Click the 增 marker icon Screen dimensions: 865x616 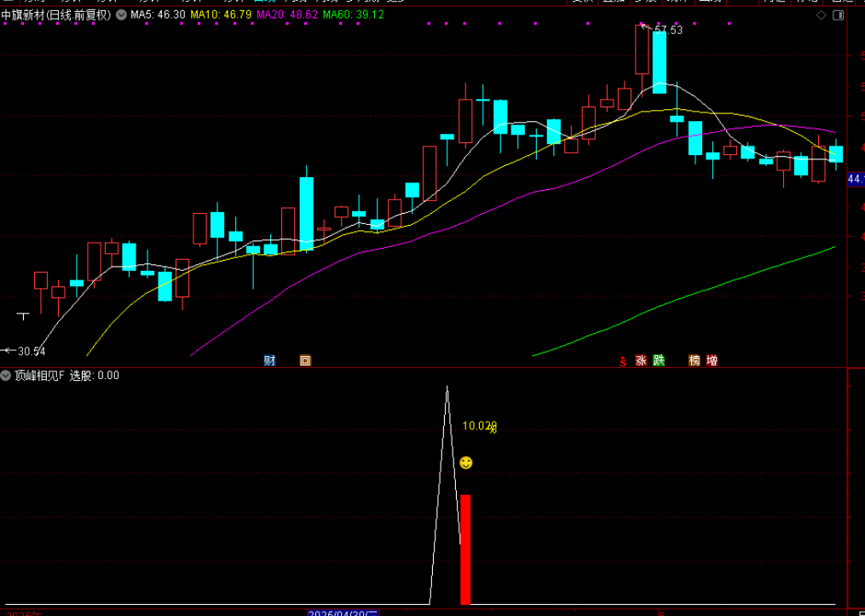712,360
